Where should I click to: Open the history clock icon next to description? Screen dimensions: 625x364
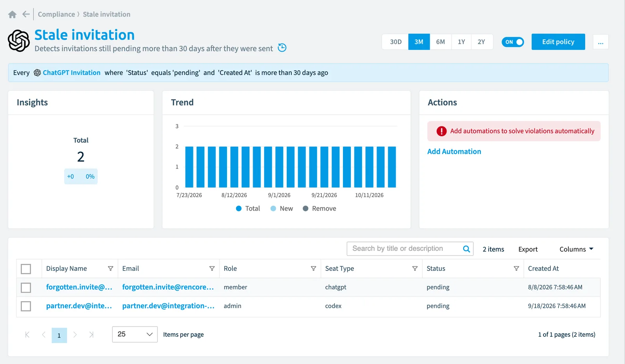point(282,48)
